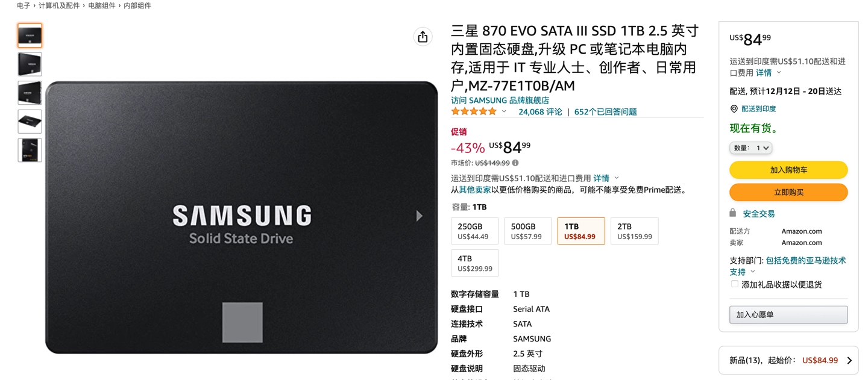Click the share icon above product image
Image resolution: width=868 pixels, height=380 pixels.
pos(423,37)
